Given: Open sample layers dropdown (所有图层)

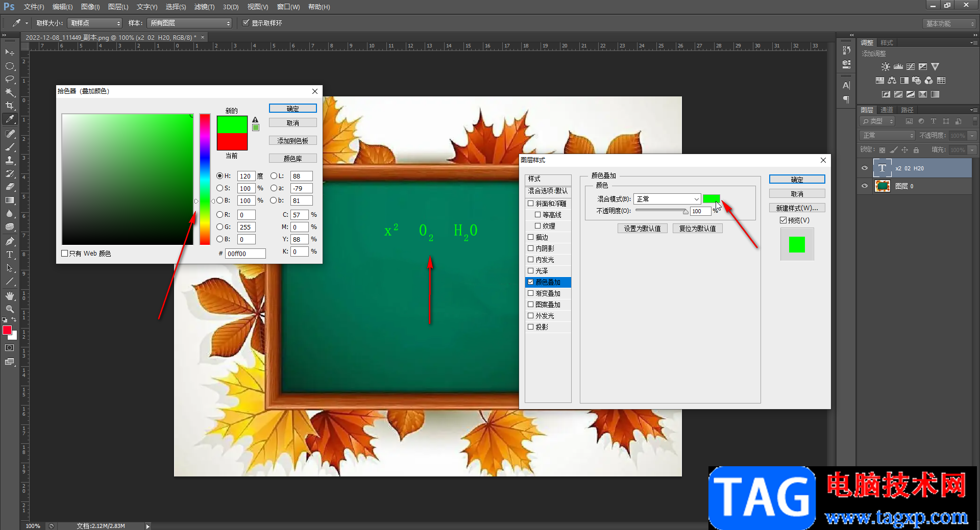Looking at the screenshot, I should [x=189, y=23].
